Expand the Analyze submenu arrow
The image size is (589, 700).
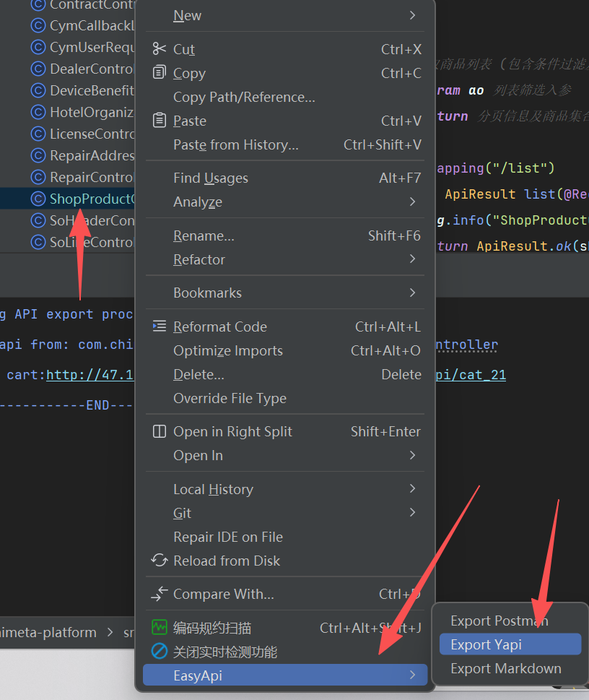(x=412, y=202)
